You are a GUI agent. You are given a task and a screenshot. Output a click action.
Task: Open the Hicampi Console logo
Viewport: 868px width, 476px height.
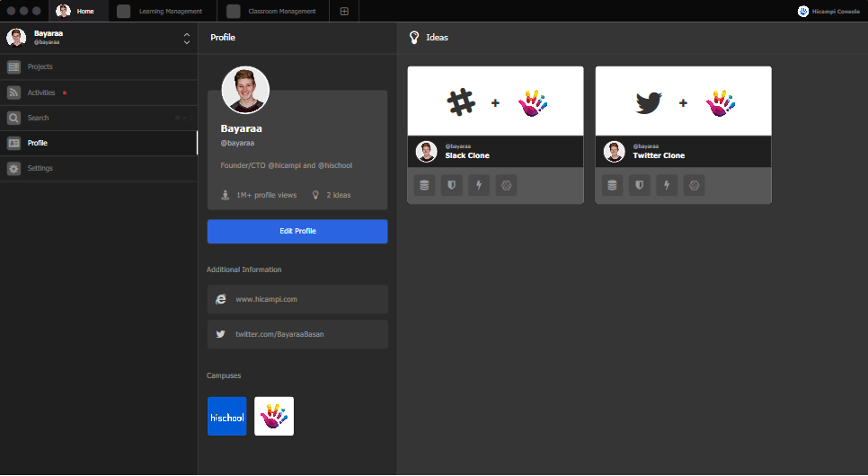click(828, 12)
